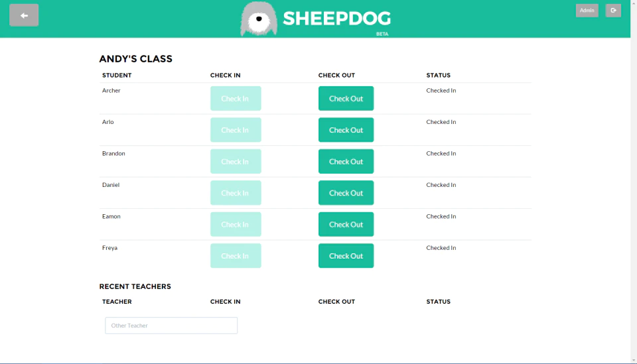Click the Sheepdog mascot logo
Image resolution: width=637 pixels, height=364 pixels.
pyautogui.click(x=259, y=19)
